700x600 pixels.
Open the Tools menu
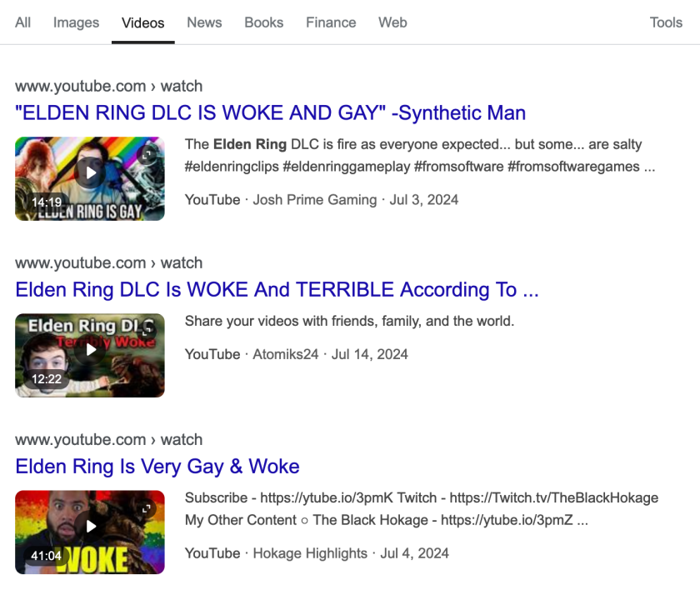(x=666, y=22)
